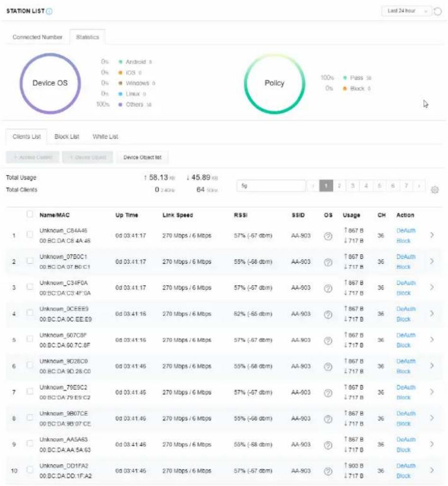Switch to Connected Number tab
448x486 pixels.
37,37
